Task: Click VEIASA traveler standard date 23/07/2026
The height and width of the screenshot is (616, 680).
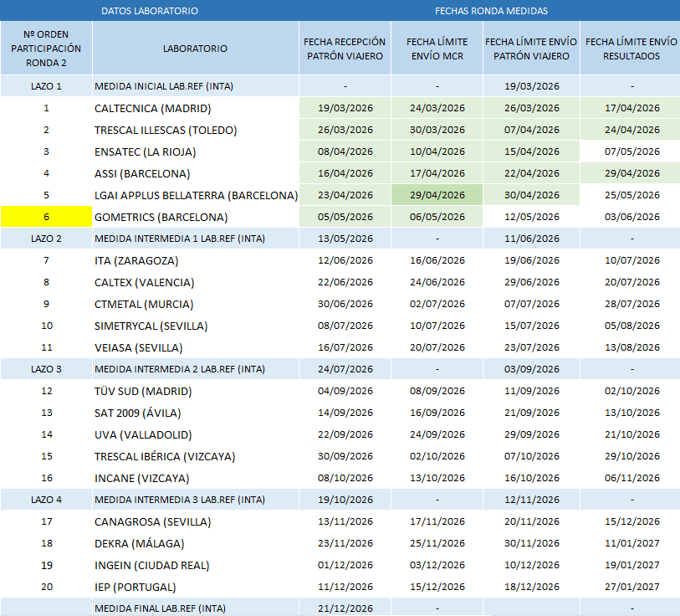Action: [531, 347]
